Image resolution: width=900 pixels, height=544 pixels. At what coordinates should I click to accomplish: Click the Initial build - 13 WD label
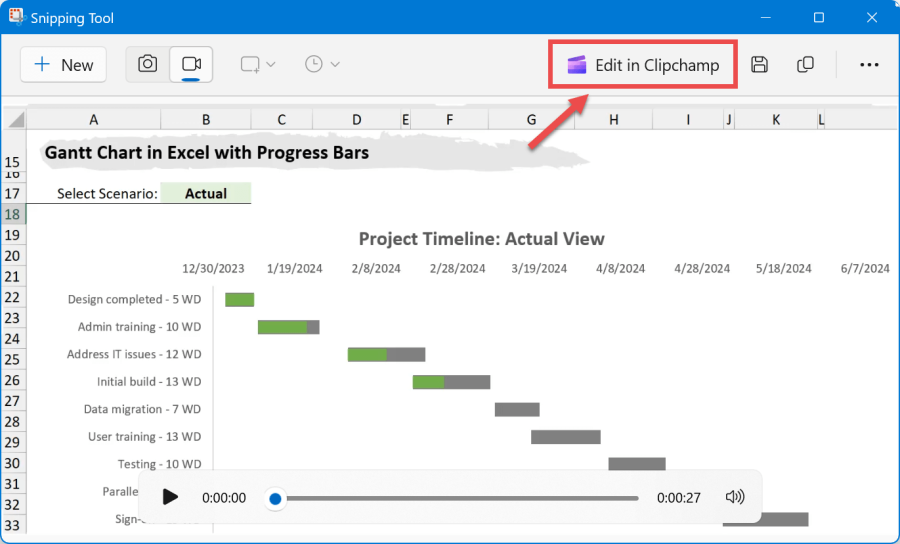point(149,382)
